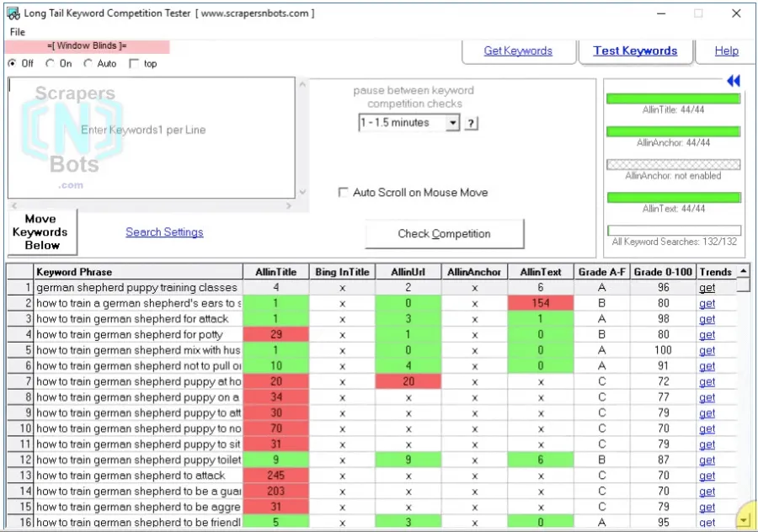Toggle the top checkbox
The height and width of the screenshot is (532, 758).
[134, 64]
